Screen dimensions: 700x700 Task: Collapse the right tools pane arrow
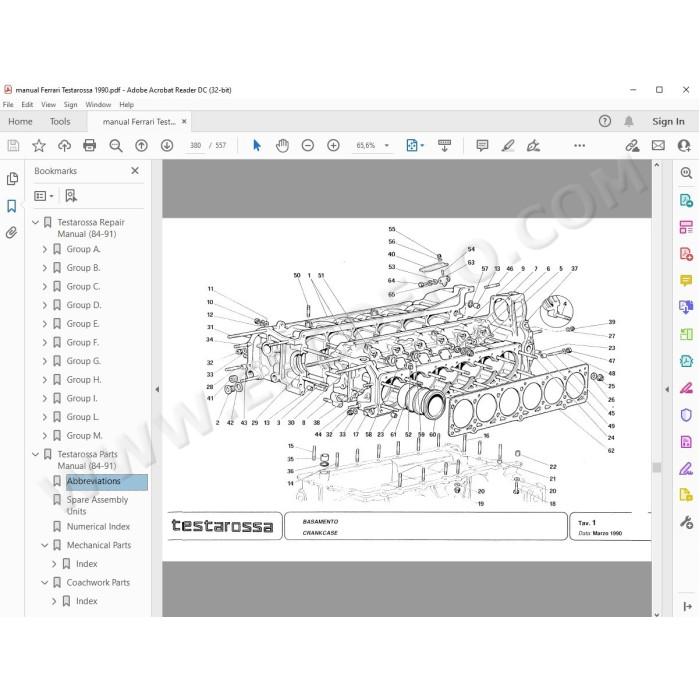667,389
